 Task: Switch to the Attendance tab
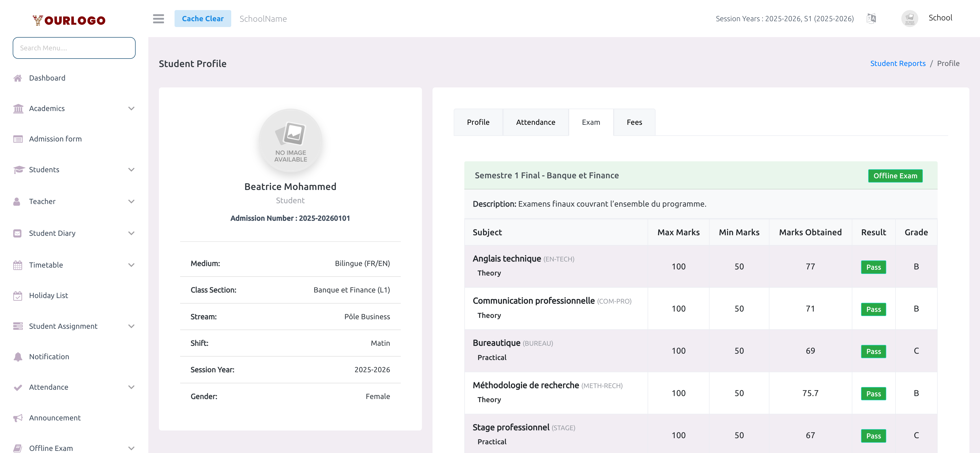tap(536, 122)
